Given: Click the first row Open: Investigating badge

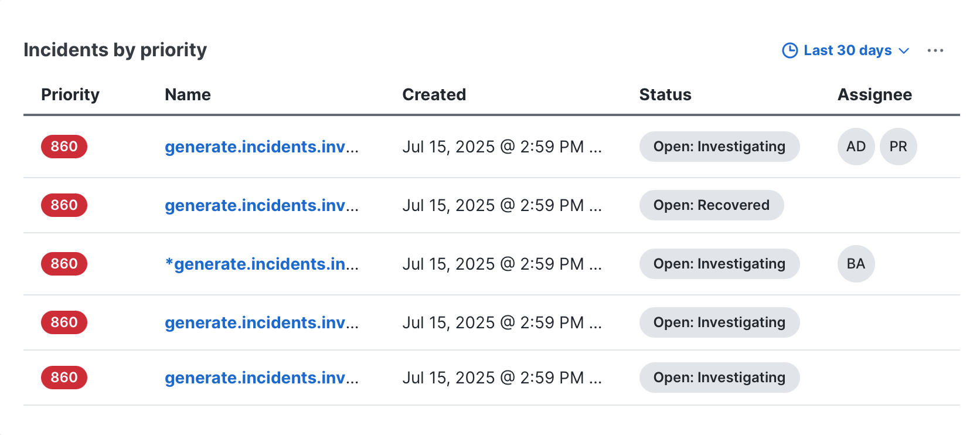Looking at the screenshot, I should tap(720, 147).
